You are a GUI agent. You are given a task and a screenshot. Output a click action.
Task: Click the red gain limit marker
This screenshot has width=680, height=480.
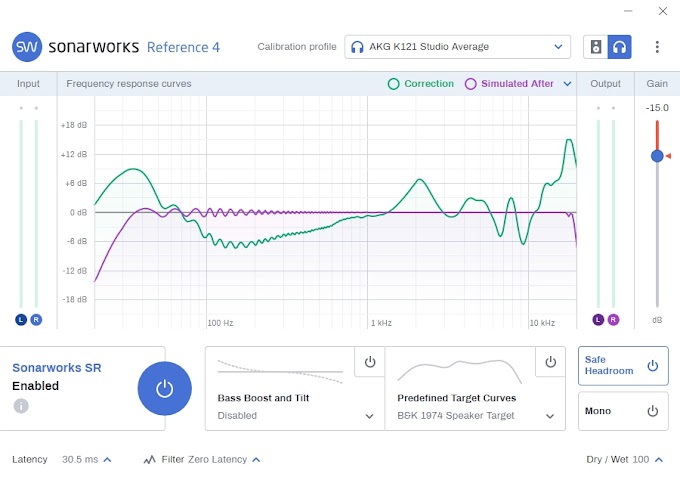668,156
